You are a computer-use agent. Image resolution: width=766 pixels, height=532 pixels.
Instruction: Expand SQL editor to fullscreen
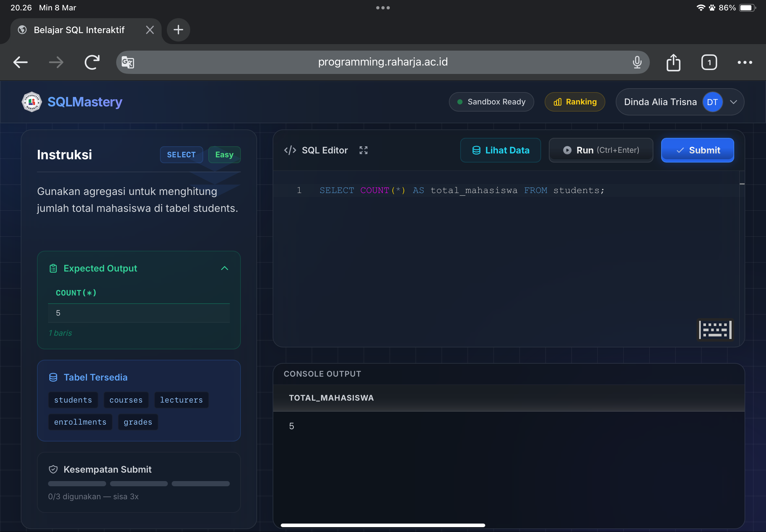(363, 150)
